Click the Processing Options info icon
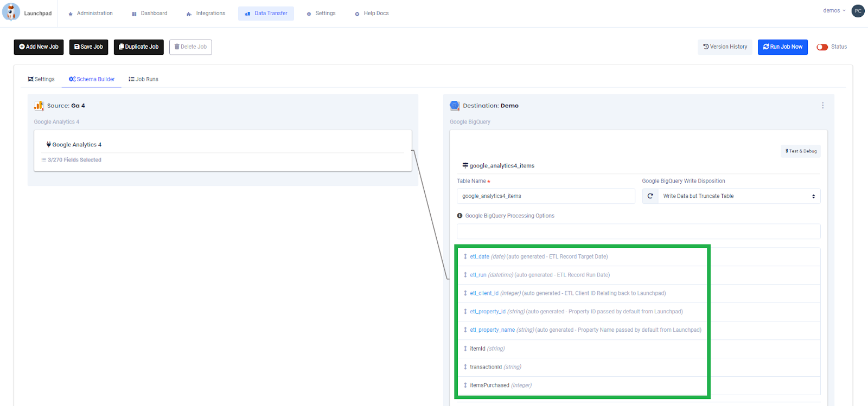Viewport: 868px width, 406px height. [x=459, y=216]
